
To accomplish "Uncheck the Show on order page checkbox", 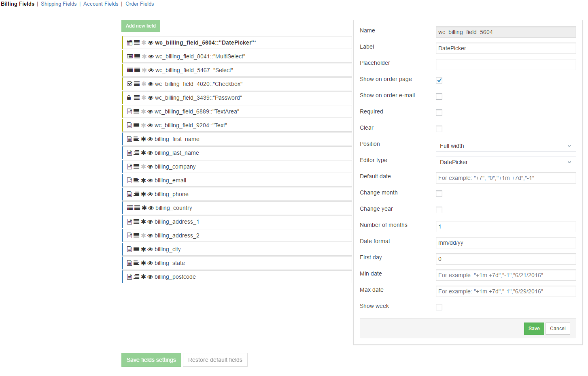I will 439,80.
